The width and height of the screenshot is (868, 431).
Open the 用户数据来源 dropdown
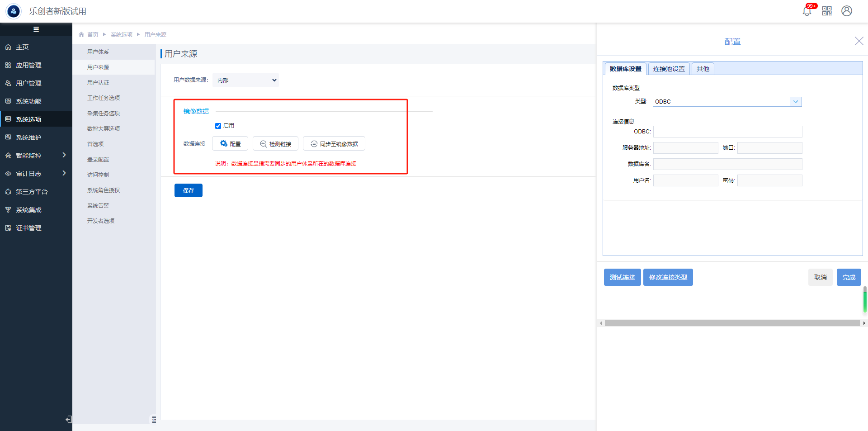[246, 80]
